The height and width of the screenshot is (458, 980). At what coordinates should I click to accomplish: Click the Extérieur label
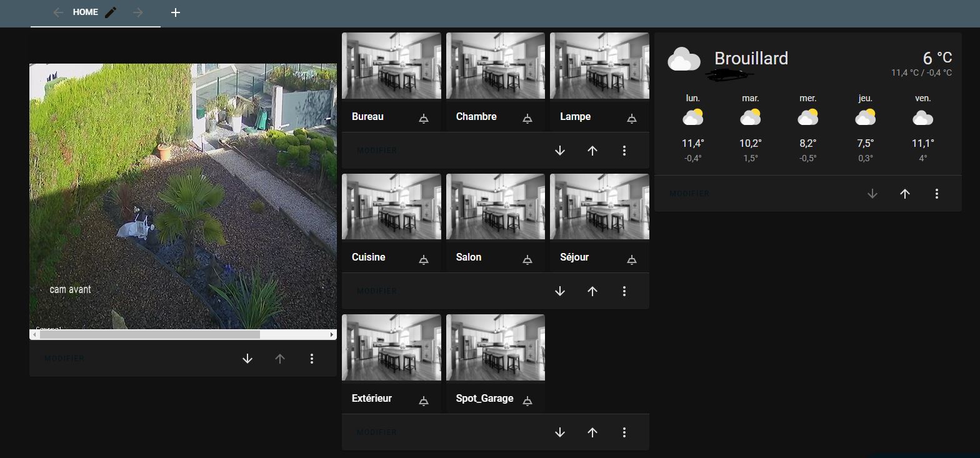372,399
